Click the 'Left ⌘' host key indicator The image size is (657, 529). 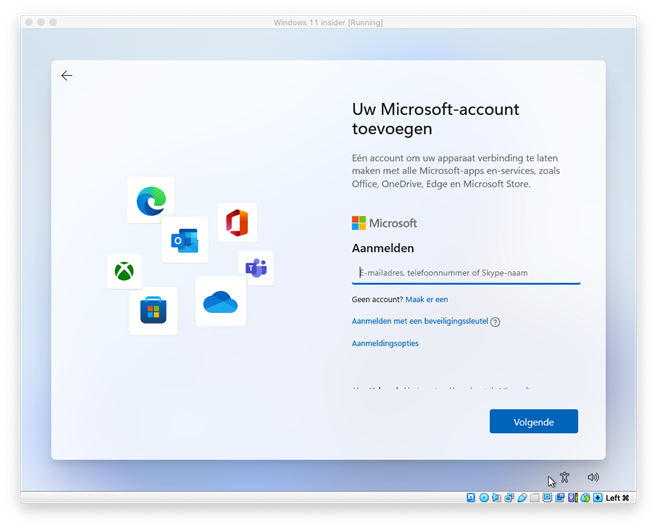(x=617, y=498)
